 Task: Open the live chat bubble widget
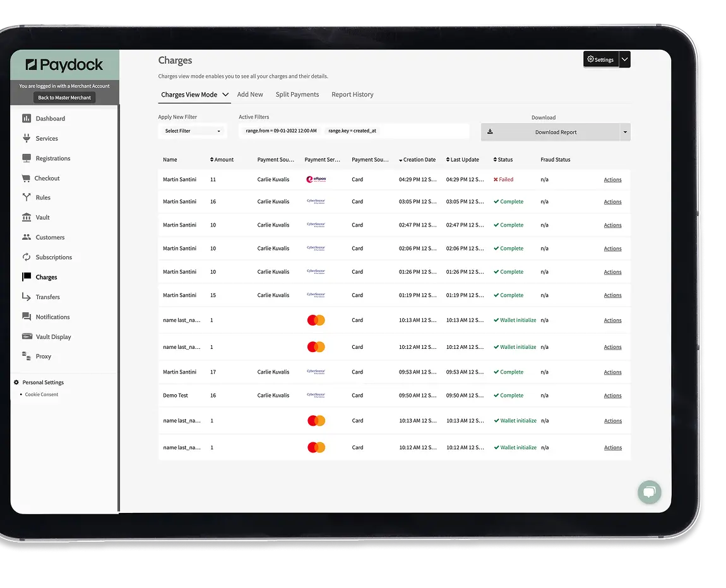point(649,491)
